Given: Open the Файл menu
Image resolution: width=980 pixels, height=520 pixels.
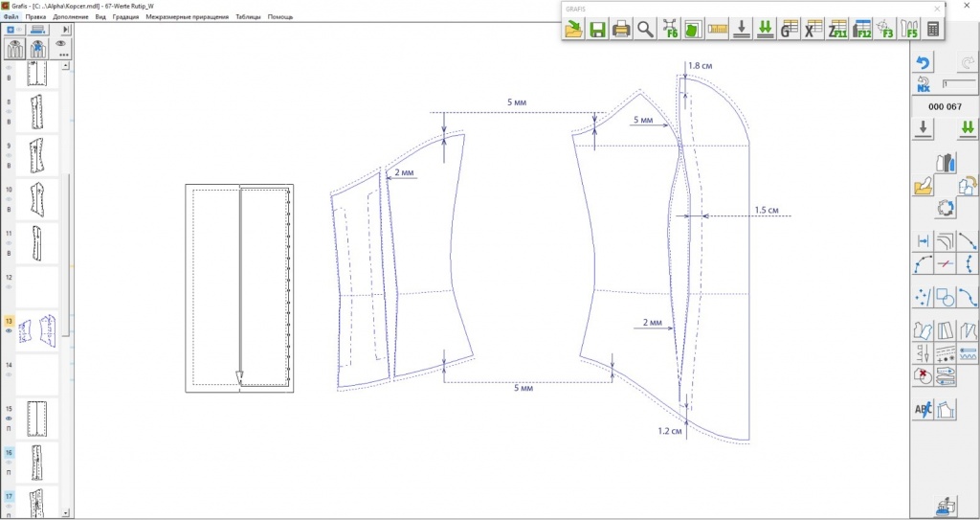Looking at the screenshot, I should (11, 17).
